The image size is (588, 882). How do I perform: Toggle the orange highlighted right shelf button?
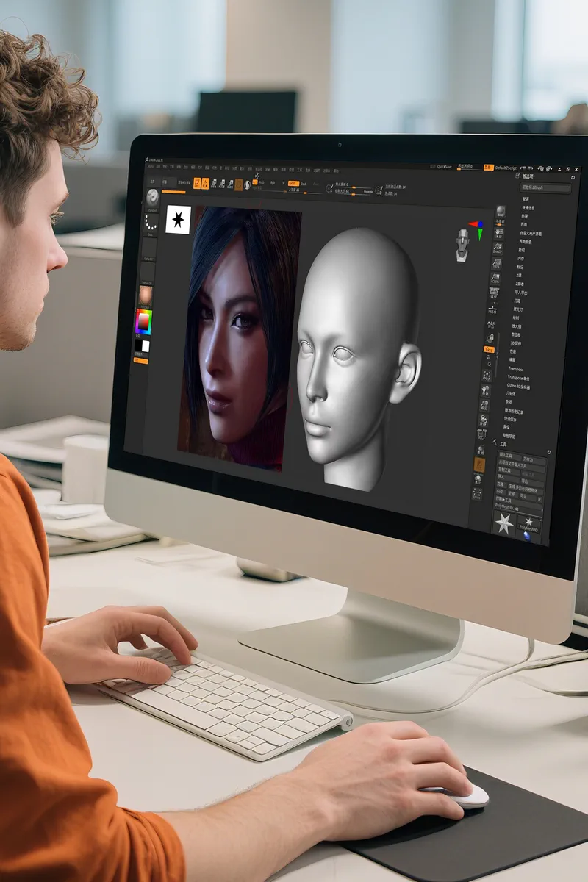coord(479,465)
